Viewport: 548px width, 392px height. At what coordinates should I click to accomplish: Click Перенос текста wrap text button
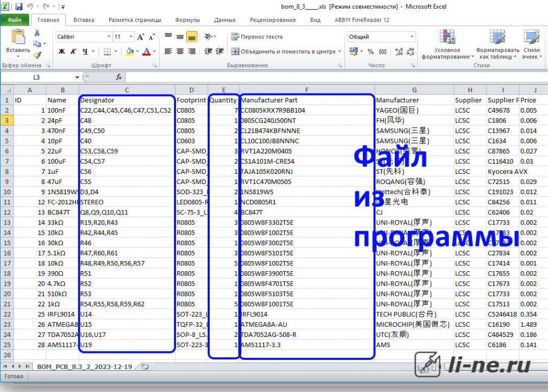pyautogui.click(x=256, y=37)
